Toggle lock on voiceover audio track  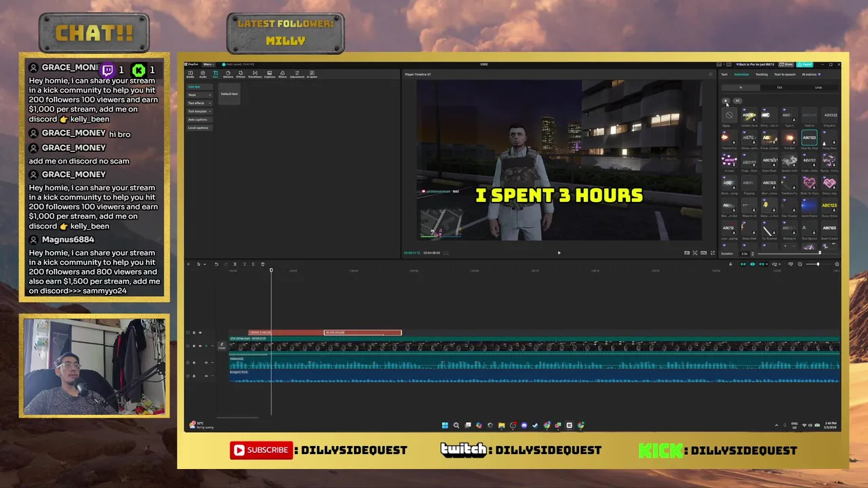(x=194, y=363)
